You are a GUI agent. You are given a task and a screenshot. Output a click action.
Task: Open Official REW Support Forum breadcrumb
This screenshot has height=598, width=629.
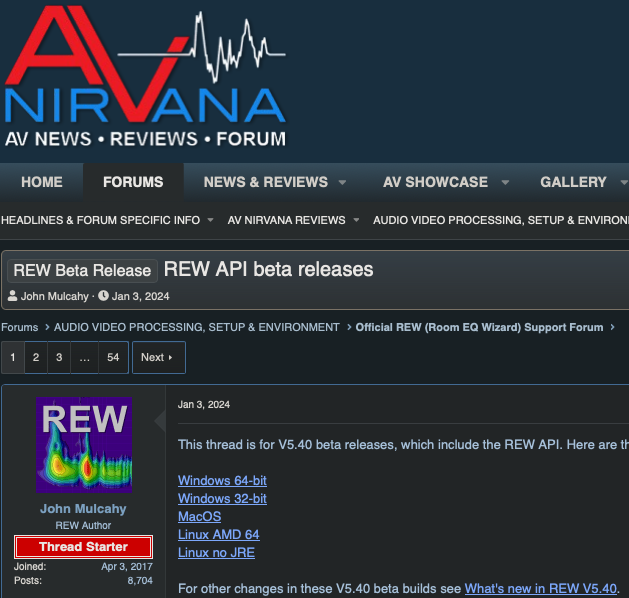tap(479, 327)
